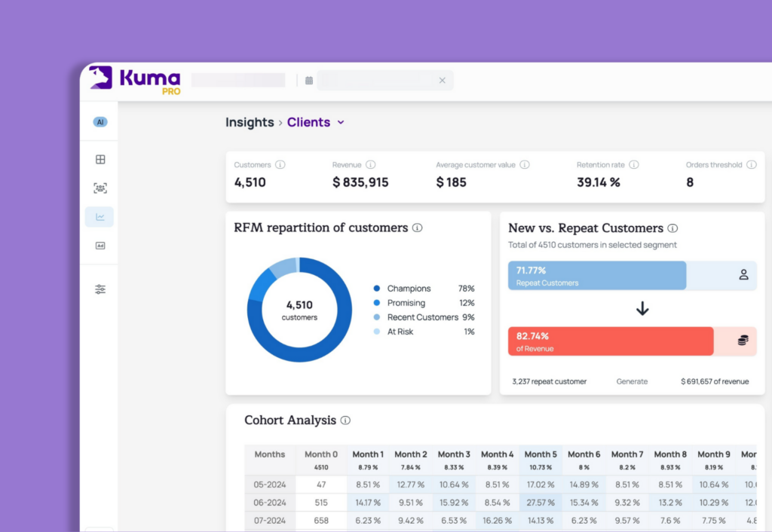Click the 27.57 % cell in cohort table
Image resolution: width=772 pixels, height=532 pixels.
[x=541, y=503]
